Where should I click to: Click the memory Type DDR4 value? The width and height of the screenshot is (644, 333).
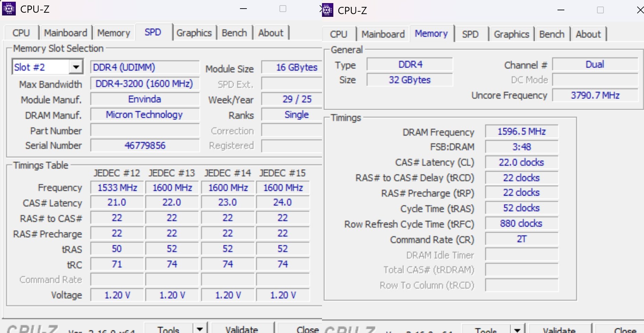point(410,64)
